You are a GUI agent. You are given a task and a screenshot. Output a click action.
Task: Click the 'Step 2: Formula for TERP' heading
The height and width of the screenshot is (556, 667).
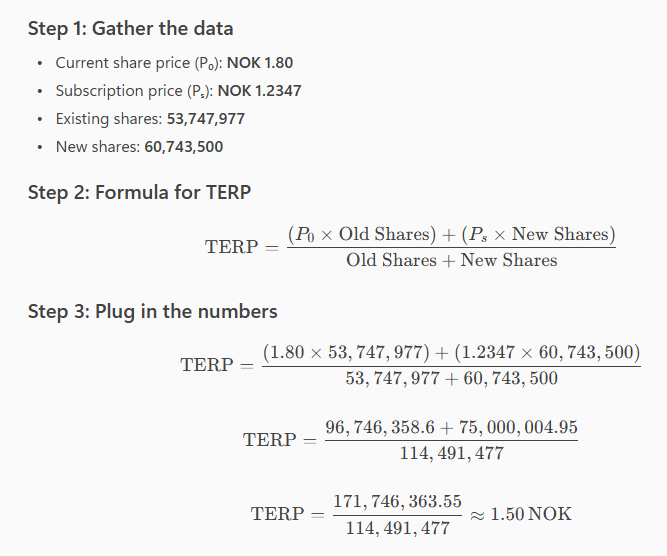[x=139, y=192]
